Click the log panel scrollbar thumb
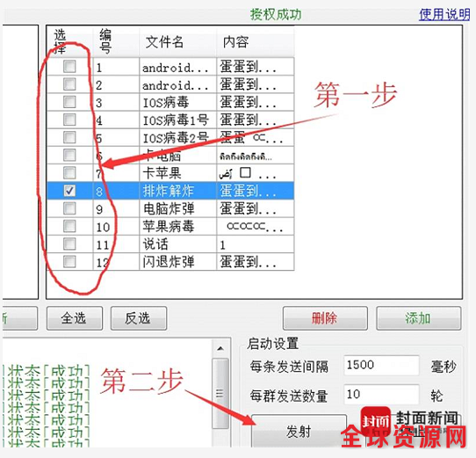The height and width of the screenshot is (458, 476). point(220,393)
